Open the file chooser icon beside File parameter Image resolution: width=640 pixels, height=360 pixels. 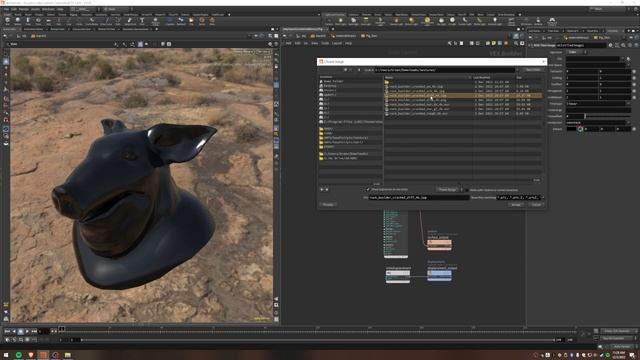(x=628, y=59)
